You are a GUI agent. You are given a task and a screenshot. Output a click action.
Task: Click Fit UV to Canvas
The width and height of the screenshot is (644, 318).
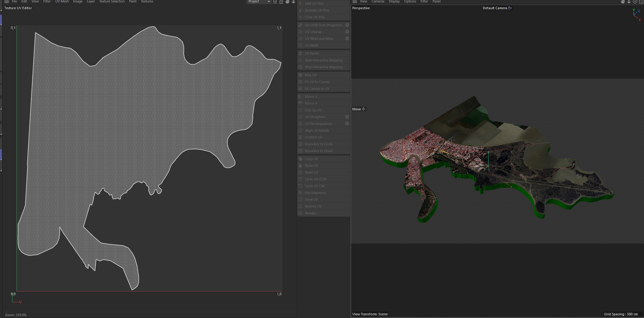[x=317, y=82]
